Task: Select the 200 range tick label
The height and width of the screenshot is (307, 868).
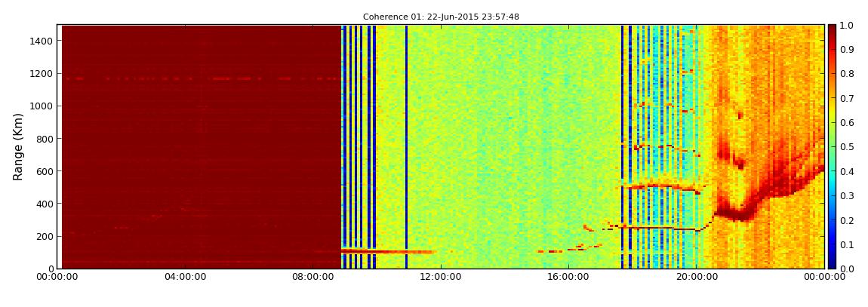Action: coord(44,236)
